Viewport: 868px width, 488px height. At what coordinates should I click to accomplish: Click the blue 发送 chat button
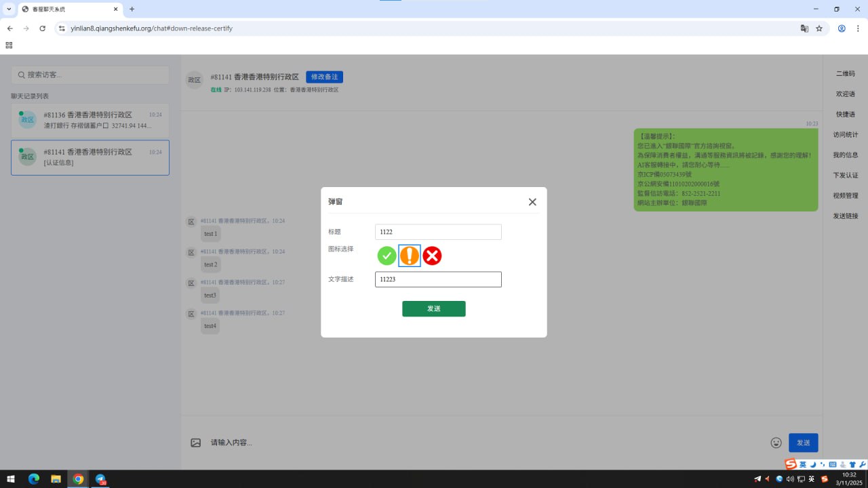[x=803, y=443]
